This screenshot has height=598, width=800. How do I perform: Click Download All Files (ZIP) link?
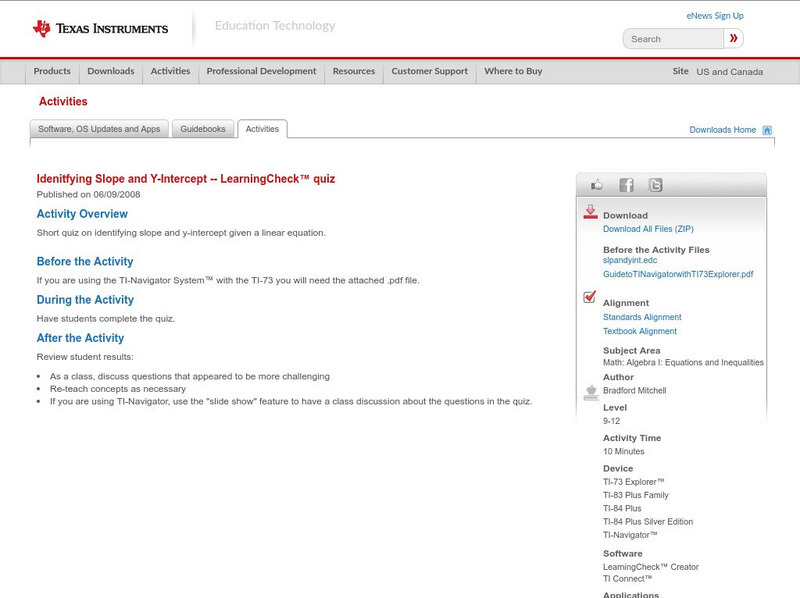click(648, 229)
